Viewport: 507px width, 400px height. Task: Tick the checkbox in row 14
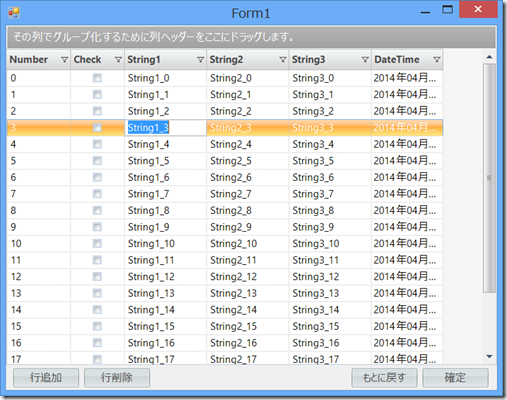pos(97,310)
